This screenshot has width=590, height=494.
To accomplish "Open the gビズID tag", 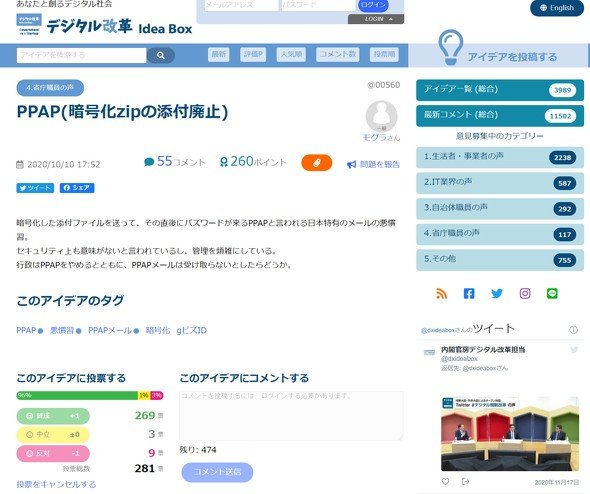I will pos(192,330).
